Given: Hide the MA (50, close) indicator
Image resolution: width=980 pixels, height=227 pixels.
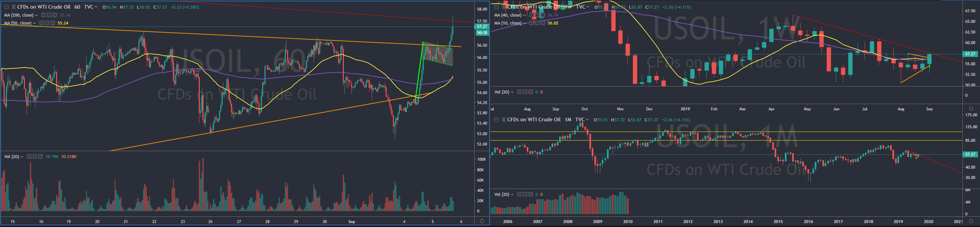Looking at the screenshot, I should point(41,23).
